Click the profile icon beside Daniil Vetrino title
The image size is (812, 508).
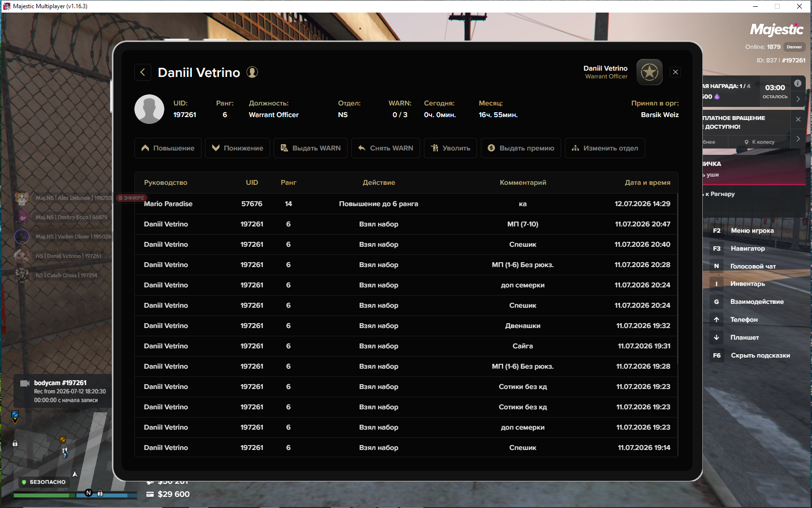tap(252, 72)
